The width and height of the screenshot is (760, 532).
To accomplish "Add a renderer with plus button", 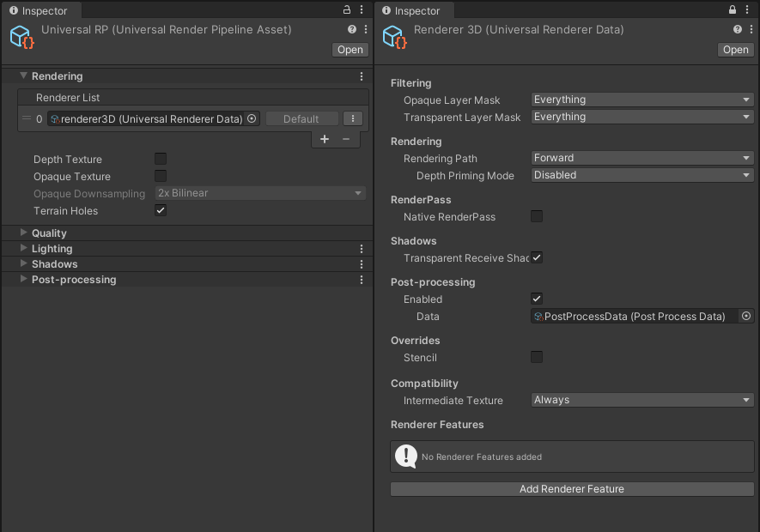I will pyautogui.click(x=325, y=140).
